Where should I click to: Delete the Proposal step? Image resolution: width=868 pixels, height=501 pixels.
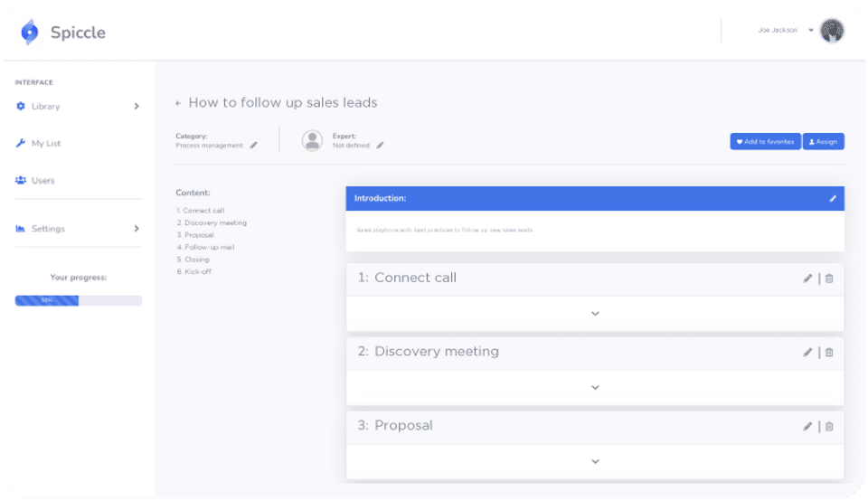[x=829, y=426]
